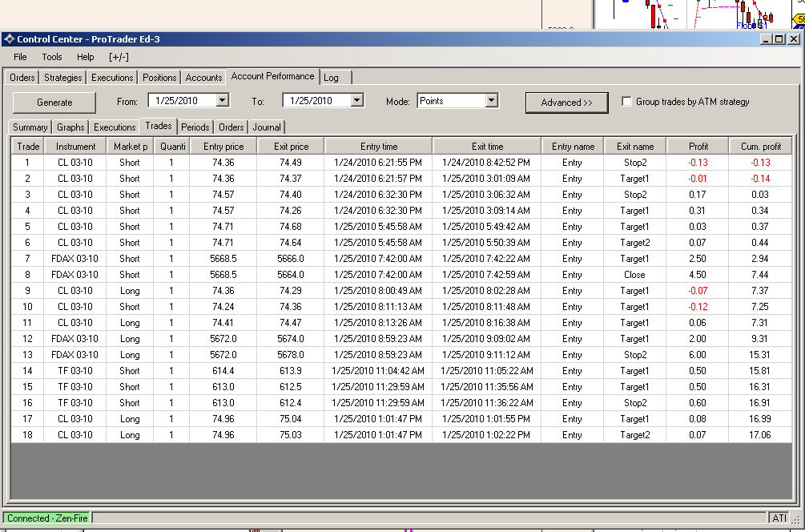Sort by the Instrument column header
This screenshot has height=532, width=805.
point(75,147)
